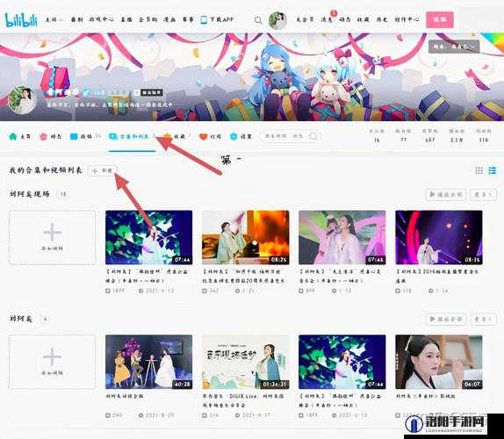
Task: Open 赛事 in the top navigation
Action: pyautogui.click(x=188, y=19)
